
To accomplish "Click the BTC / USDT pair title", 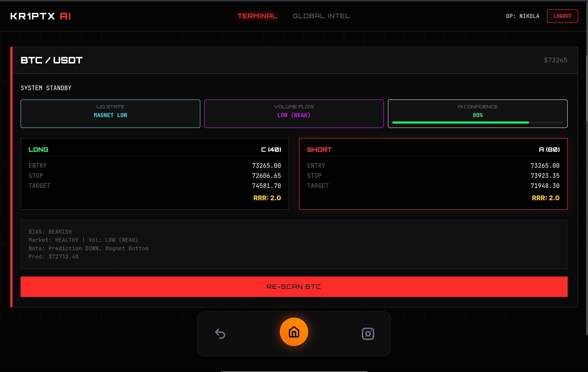I will (x=51, y=60).
